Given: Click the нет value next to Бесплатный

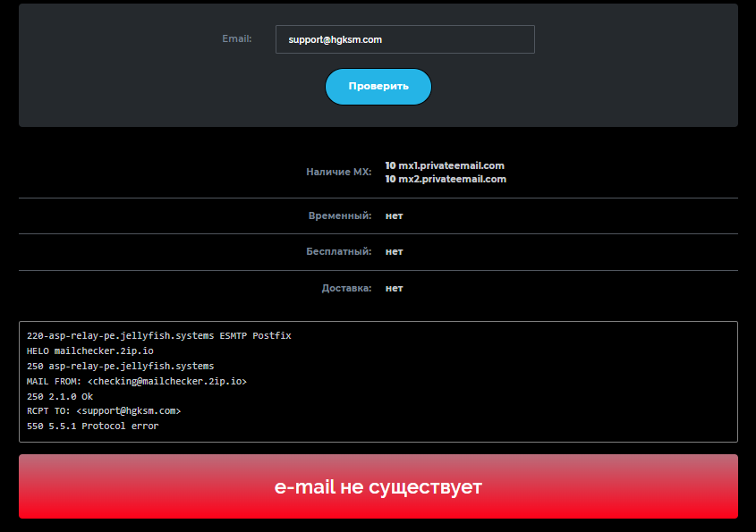Looking at the screenshot, I should click(394, 251).
